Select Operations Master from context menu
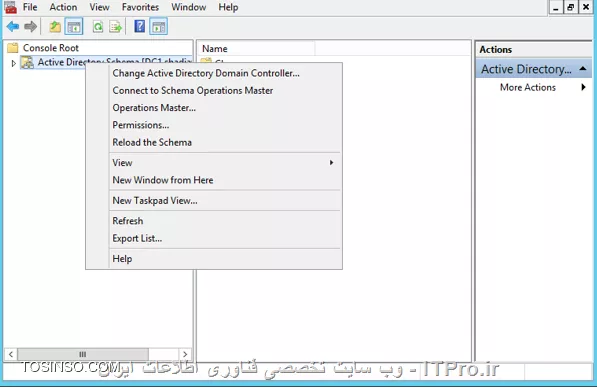The image size is (597, 388). [x=154, y=108]
